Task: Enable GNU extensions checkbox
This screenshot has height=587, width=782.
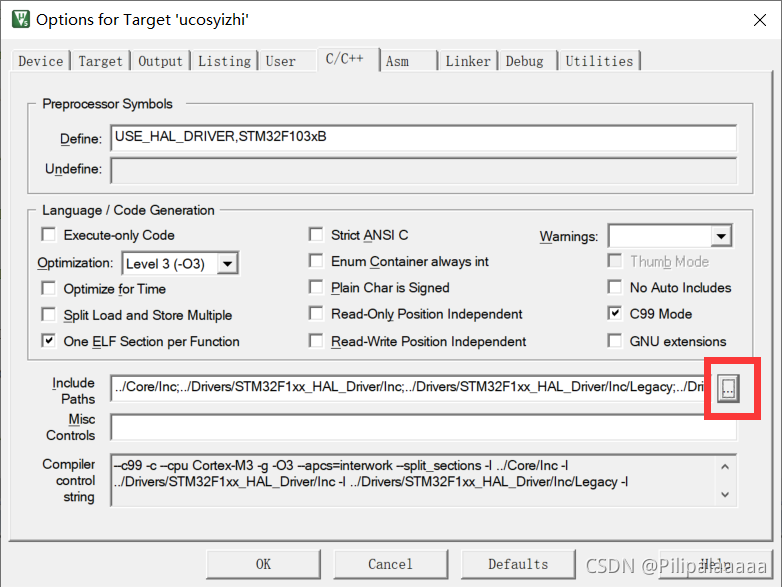Action: coord(615,341)
